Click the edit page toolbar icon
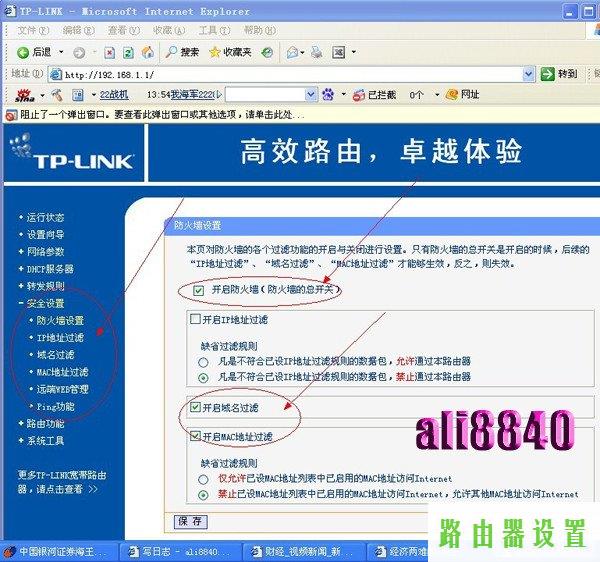 [x=339, y=52]
